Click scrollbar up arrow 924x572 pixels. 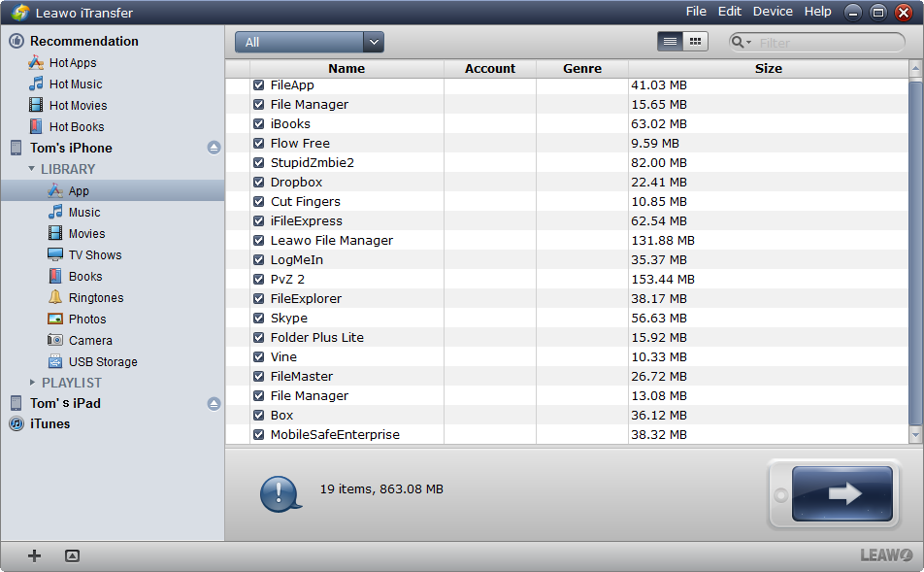[x=915, y=69]
